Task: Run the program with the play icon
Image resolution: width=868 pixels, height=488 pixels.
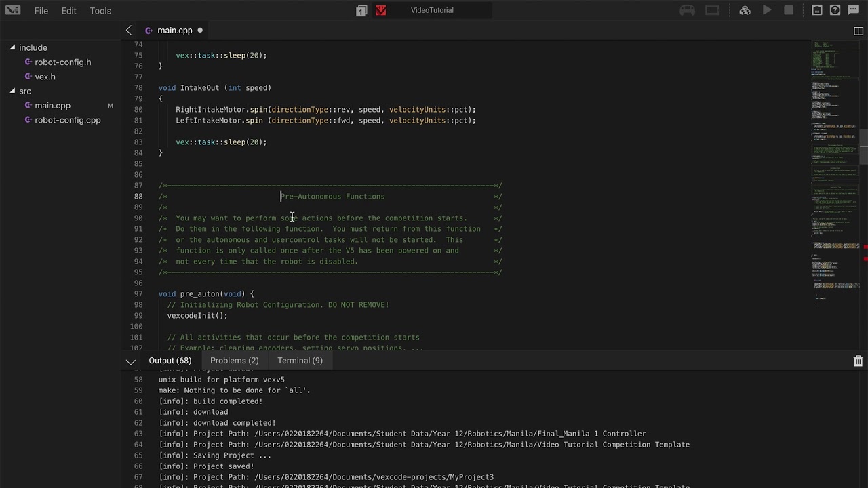Action: (x=767, y=10)
